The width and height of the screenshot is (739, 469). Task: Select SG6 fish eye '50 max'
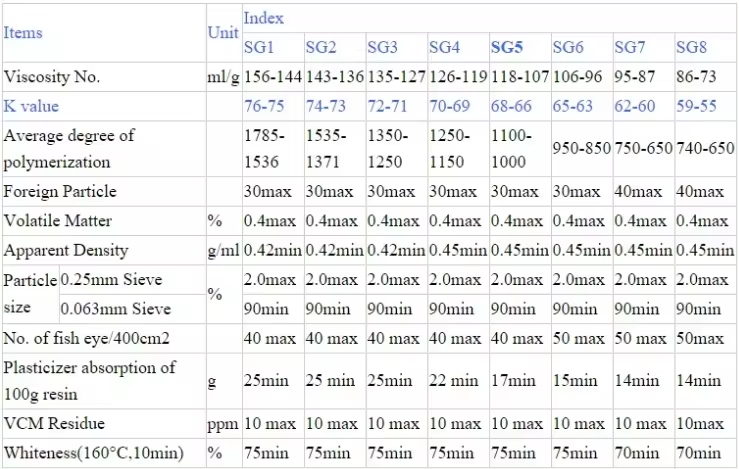click(578, 338)
